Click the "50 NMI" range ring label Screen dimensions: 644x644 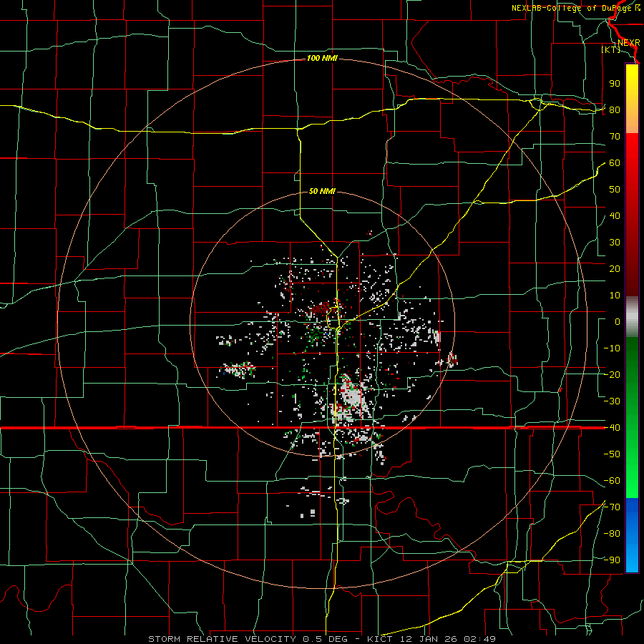322,191
